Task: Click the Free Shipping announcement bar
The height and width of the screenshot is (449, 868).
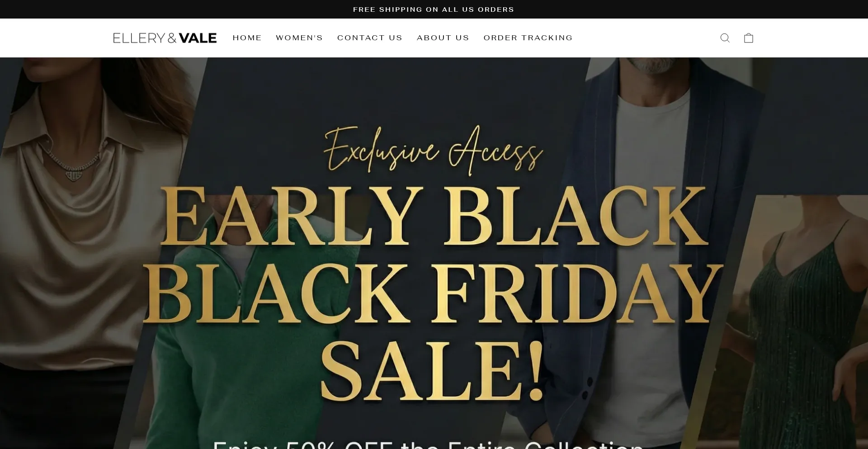Action: click(434, 9)
